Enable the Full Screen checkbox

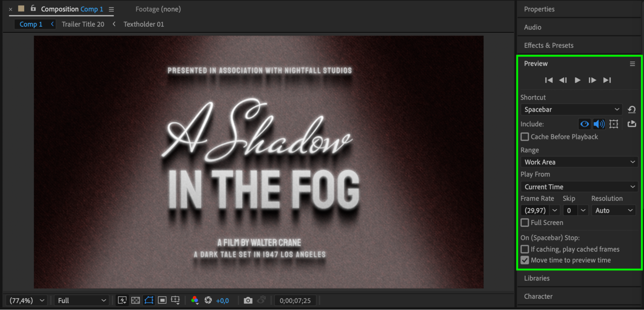(525, 223)
